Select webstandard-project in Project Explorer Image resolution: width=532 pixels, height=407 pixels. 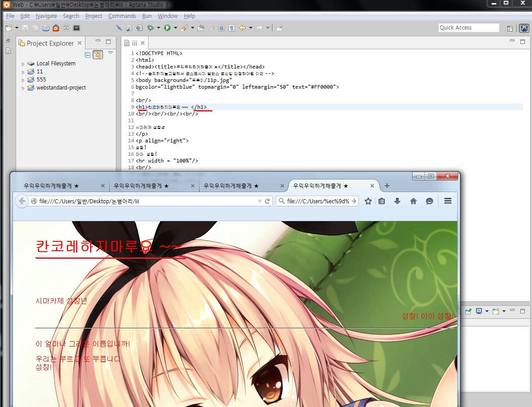point(61,88)
